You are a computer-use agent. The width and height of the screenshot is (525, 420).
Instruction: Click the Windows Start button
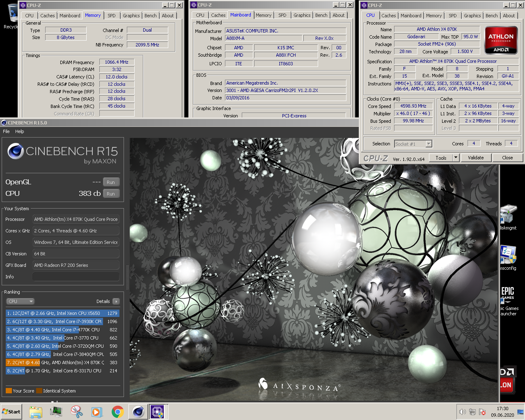(11, 411)
